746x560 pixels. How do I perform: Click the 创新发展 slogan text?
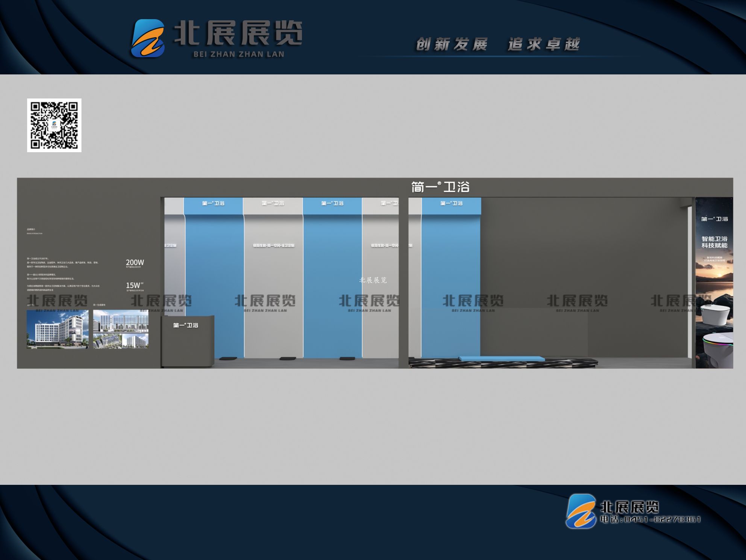(452, 44)
